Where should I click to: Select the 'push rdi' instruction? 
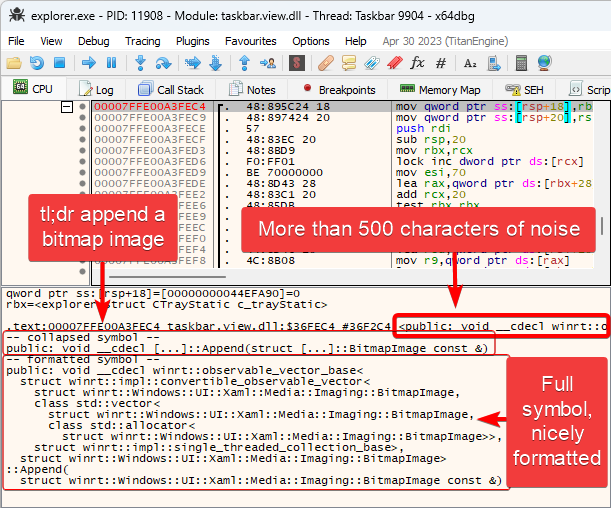coord(423,128)
